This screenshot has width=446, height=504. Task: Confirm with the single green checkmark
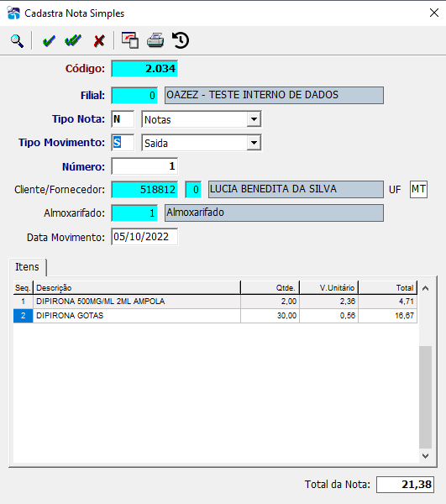click(x=49, y=41)
